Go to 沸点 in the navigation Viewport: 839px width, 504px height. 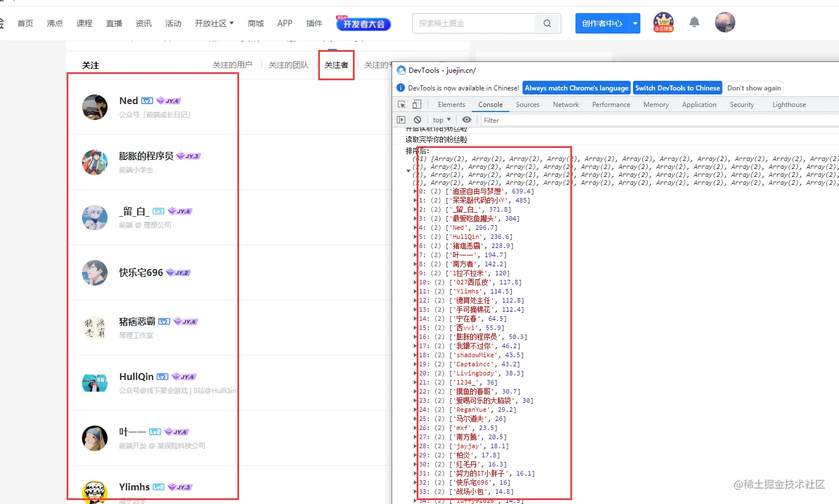pyautogui.click(x=55, y=23)
